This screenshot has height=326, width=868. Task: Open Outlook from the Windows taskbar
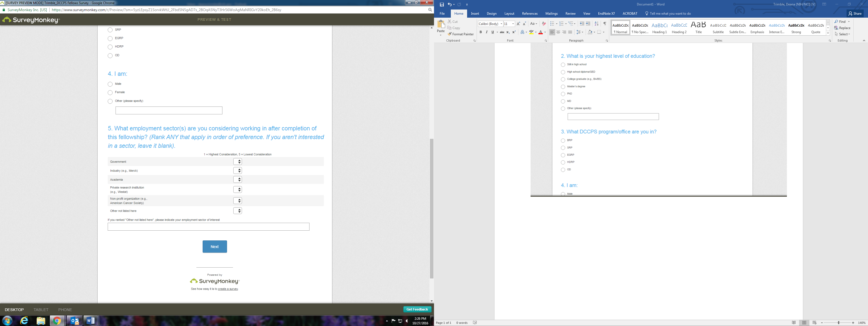pyautogui.click(x=74, y=321)
